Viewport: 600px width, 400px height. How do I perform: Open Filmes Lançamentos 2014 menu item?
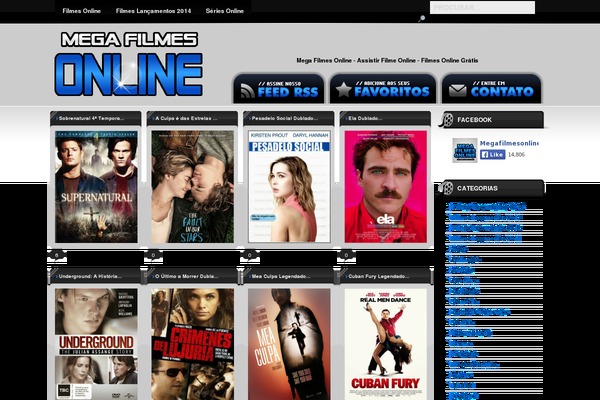click(153, 11)
